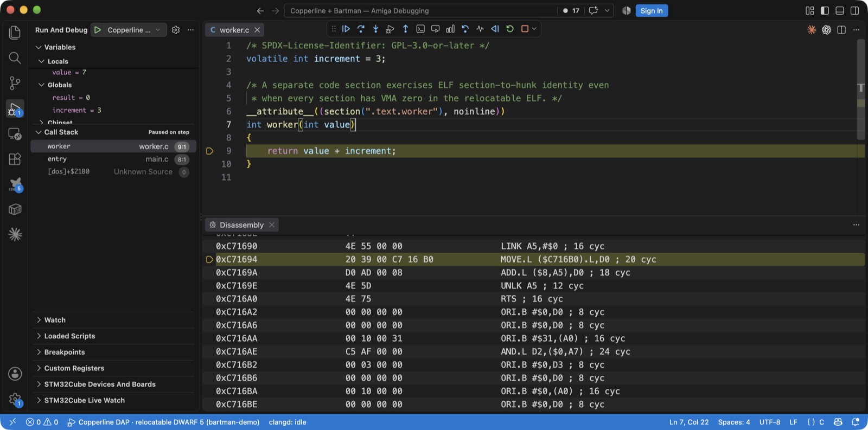Viewport: 868px width, 430px height.
Task: Open the Explorer view in activity bar
Action: point(15,33)
